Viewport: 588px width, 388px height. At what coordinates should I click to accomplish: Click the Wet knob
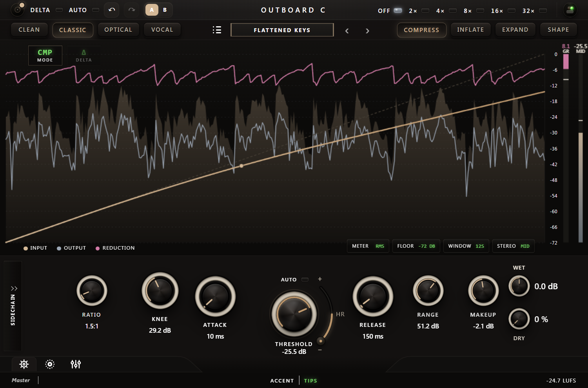[519, 286]
